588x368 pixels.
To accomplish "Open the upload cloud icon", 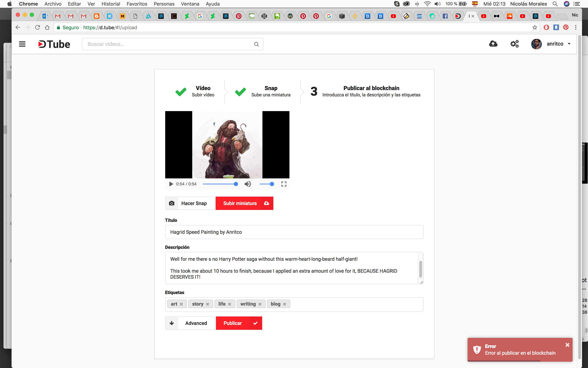I will [x=493, y=44].
